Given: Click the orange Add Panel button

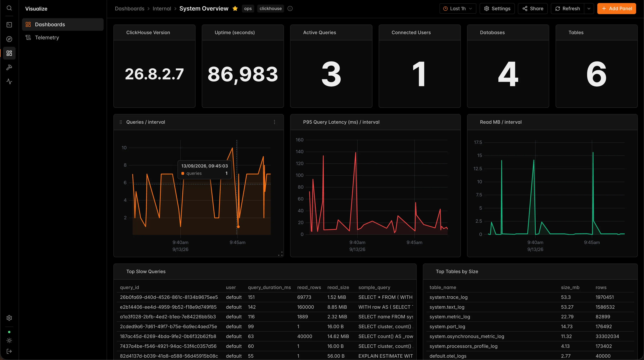Looking at the screenshot, I should (x=616, y=9).
